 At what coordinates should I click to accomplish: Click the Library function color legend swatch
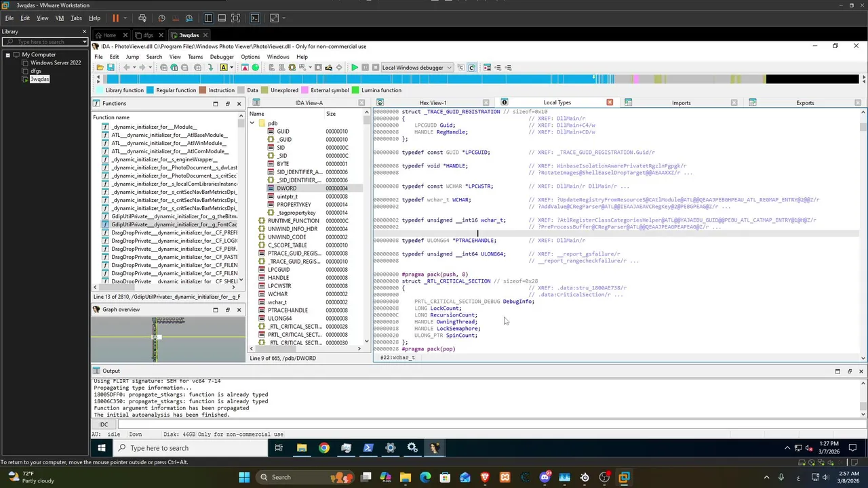(99, 90)
